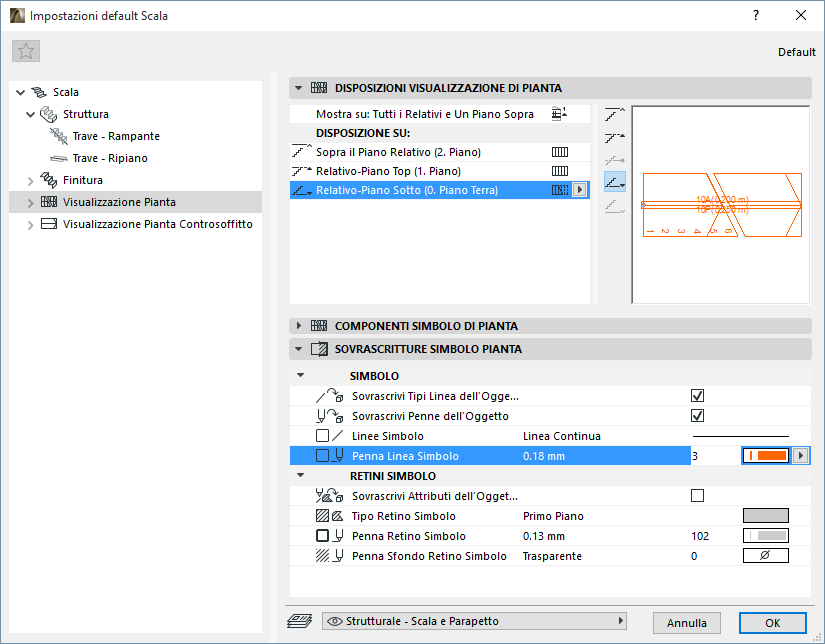
Task: Click the Trasparente value
Action: click(x=552, y=556)
